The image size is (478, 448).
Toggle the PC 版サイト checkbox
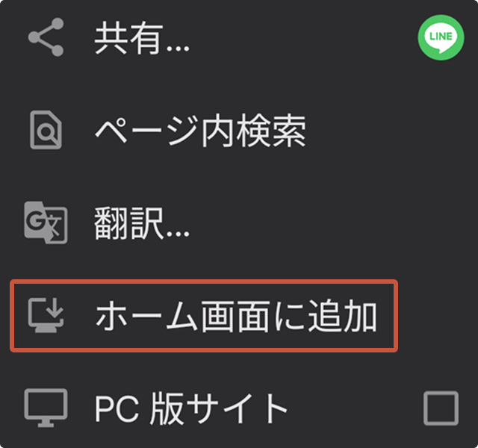[x=441, y=408]
